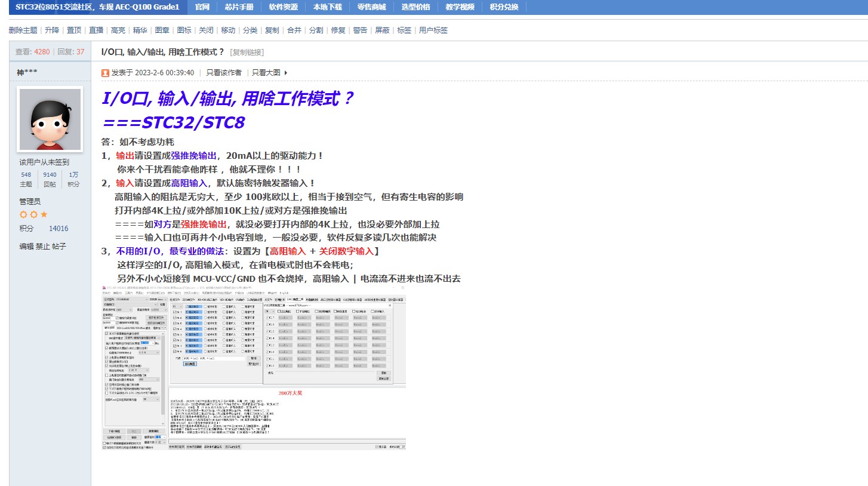Click the orange star rank icons under 管理员
This screenshot has height=486, width=868.
[33, 214]
